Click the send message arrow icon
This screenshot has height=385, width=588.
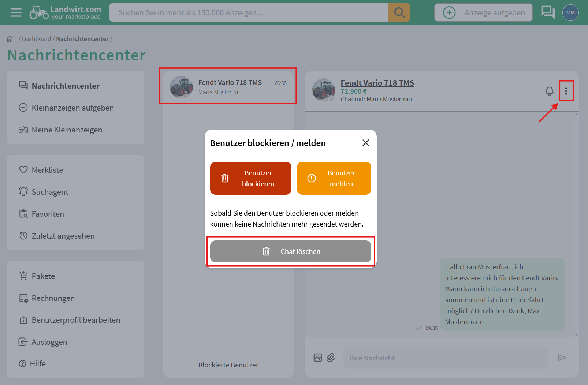[x=562, y=358]
